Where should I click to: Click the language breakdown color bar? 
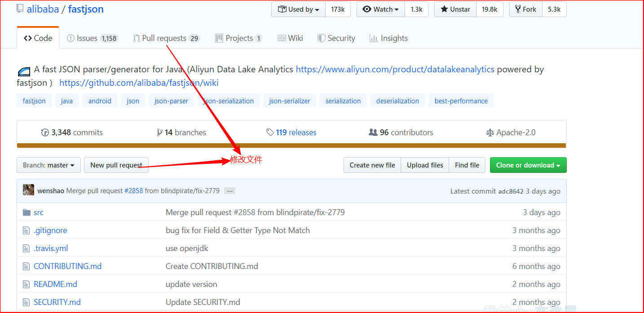coord(291,145)
